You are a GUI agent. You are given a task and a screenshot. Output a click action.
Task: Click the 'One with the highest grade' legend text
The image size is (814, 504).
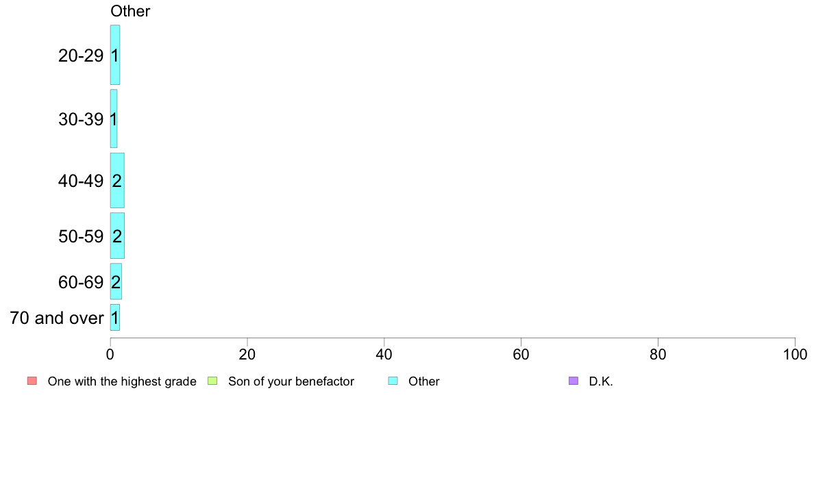[x=122, y=381]
